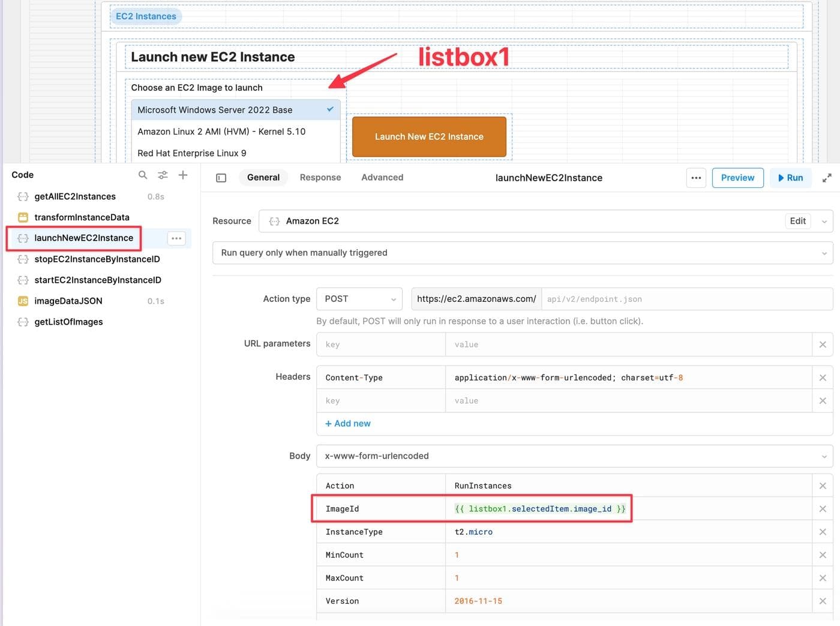Image resolution: width=840 pixels, height=626 pixels.
Task: Open the ellipsis menu on launchNewEC2Instance
Action: coord(176,238)
